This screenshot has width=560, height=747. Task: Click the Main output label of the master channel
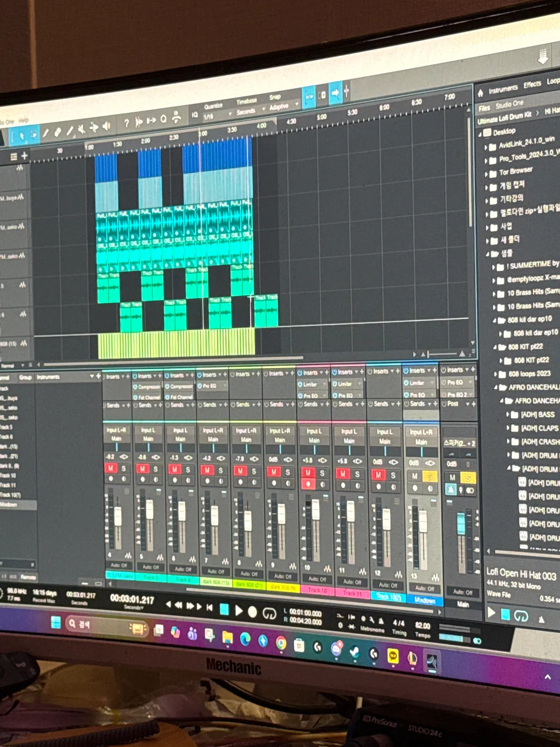(462, 604)
